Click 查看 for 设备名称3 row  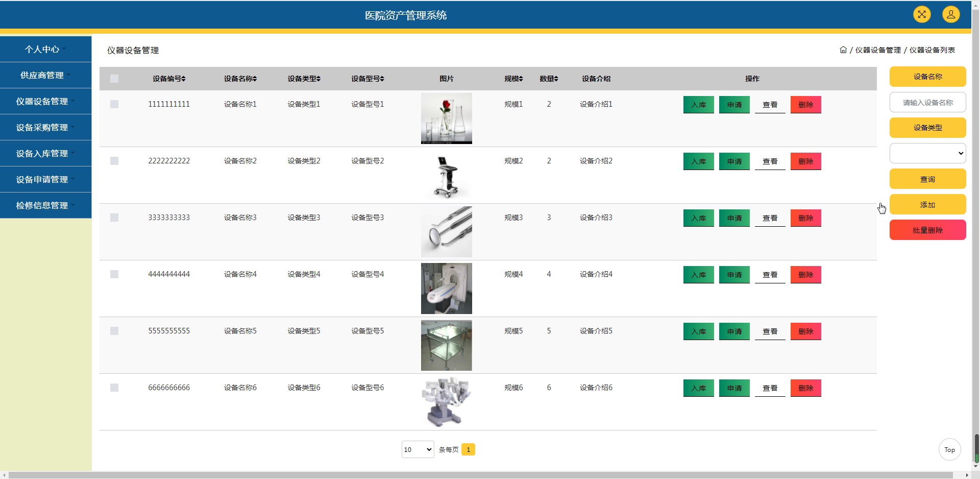770,218
